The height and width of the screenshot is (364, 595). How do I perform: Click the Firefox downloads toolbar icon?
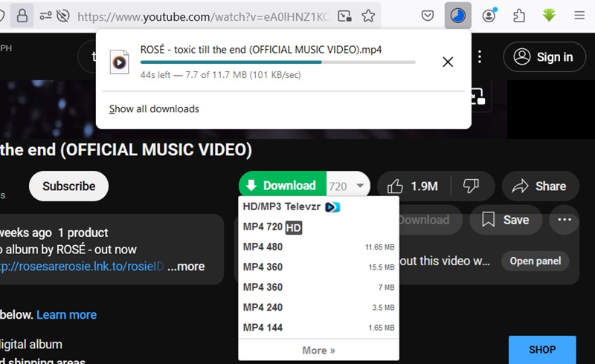tap(458, 16)
